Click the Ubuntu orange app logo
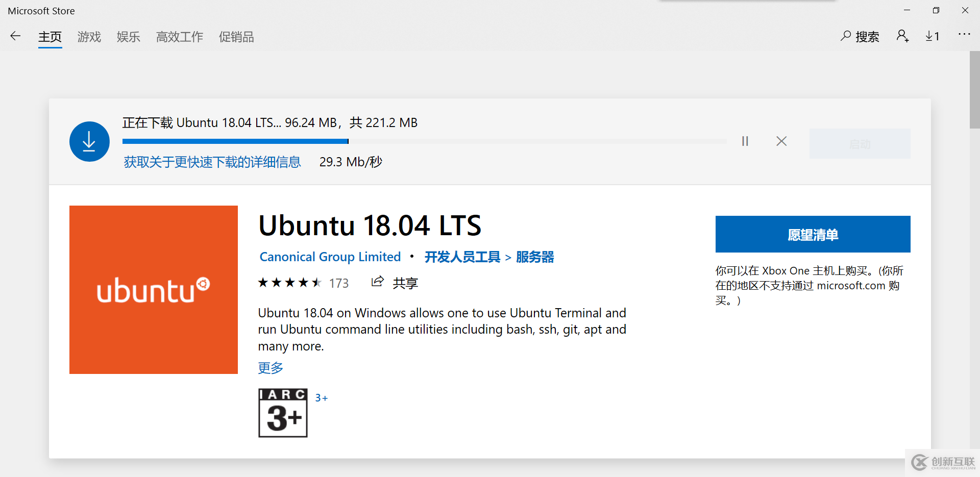Image resolution: width=980 pixels, height=477 pixels. pos(154,290)
